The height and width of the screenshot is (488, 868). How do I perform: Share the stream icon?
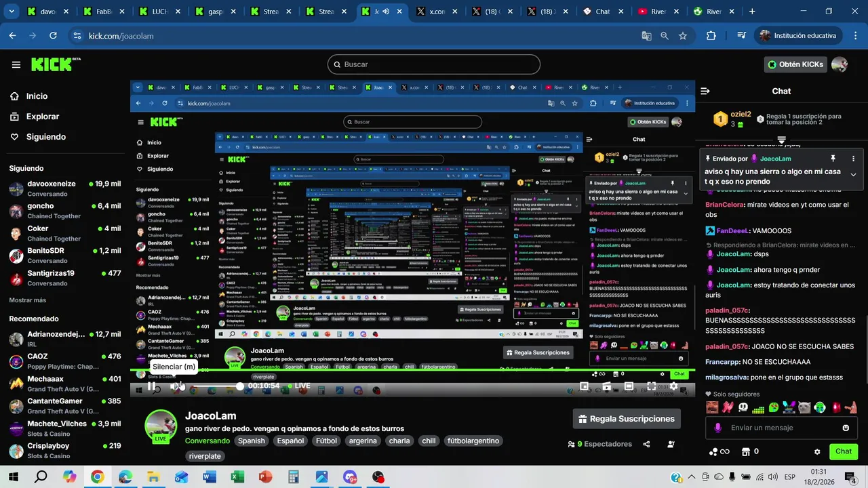tap(646, 445)
